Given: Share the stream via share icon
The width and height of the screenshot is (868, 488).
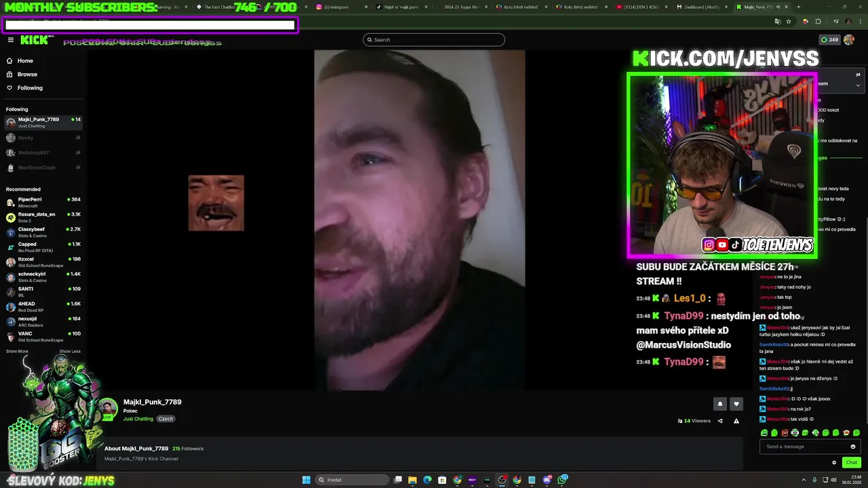Looking at the screenshot, I should (x=720, y=421).
